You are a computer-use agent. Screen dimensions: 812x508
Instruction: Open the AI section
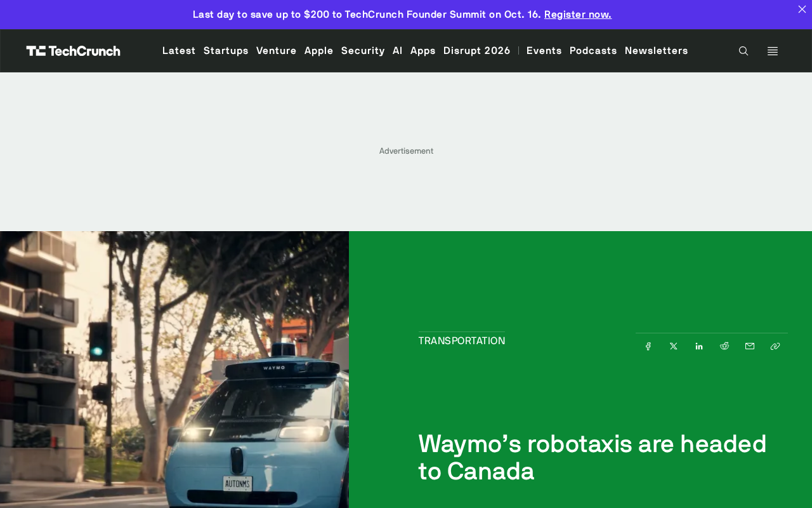[398, 50]
